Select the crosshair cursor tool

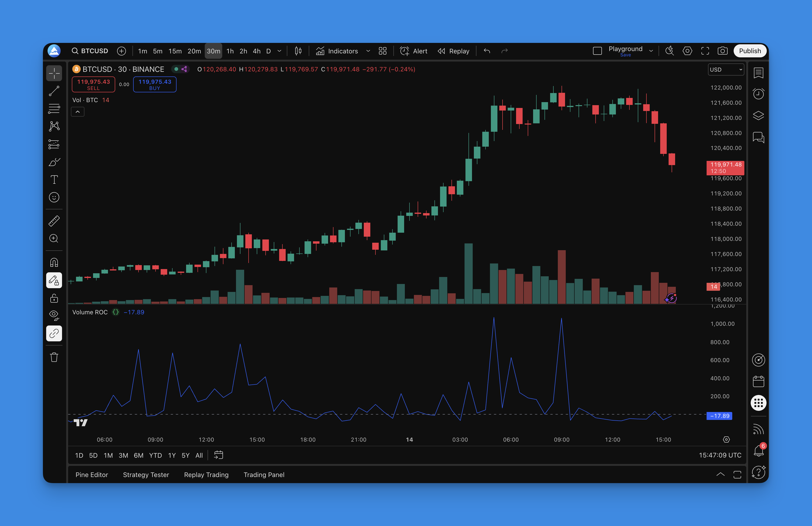[54, 73]
